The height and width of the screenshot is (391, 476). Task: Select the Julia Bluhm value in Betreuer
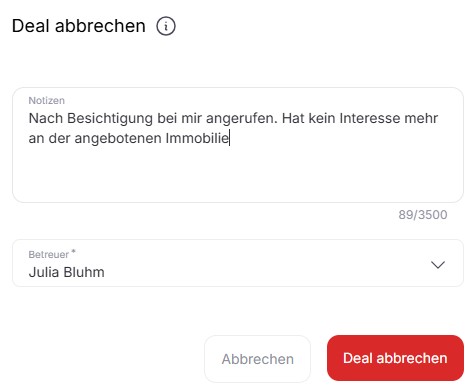67,272
